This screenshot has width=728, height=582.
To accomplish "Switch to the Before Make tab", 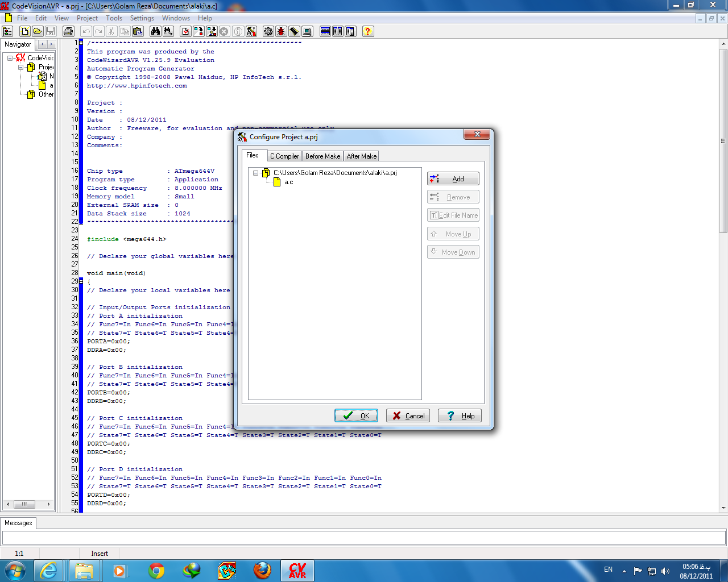I will tap(323, 156).
